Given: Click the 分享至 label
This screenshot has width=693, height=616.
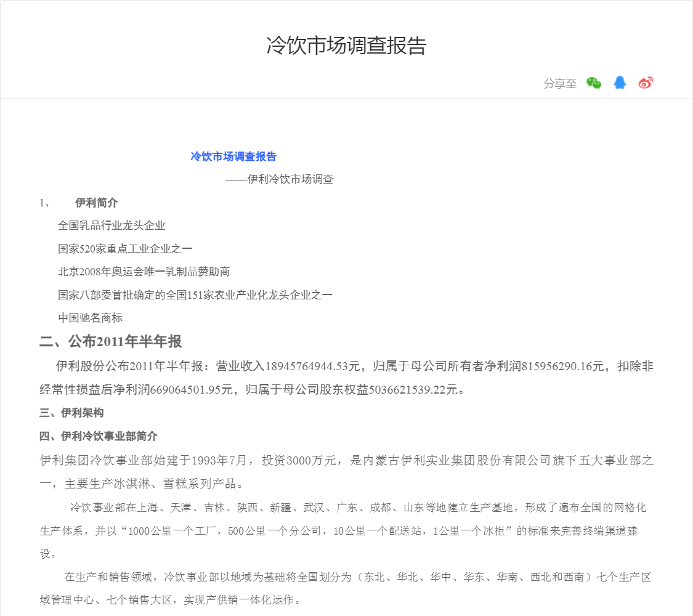Looking at the screenshot, I should (560, 84).
